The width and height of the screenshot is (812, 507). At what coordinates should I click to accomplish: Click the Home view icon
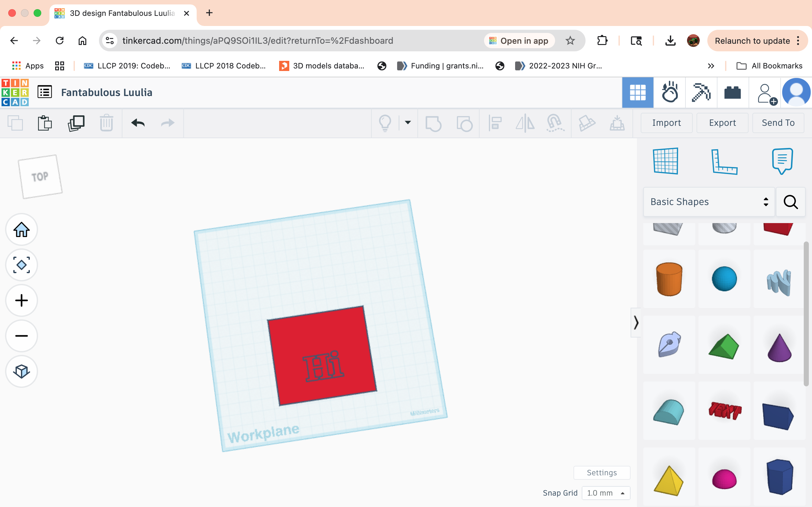click(x=22, y=230)
